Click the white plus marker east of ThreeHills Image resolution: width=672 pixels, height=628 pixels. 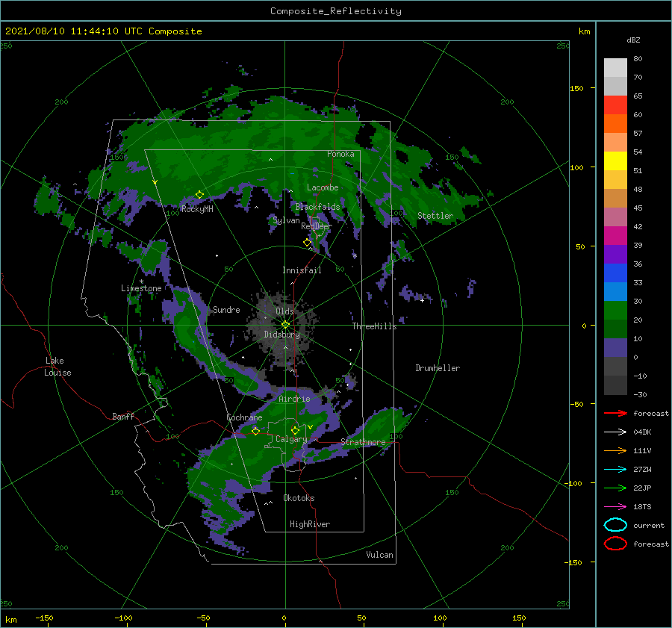[422, 300]
